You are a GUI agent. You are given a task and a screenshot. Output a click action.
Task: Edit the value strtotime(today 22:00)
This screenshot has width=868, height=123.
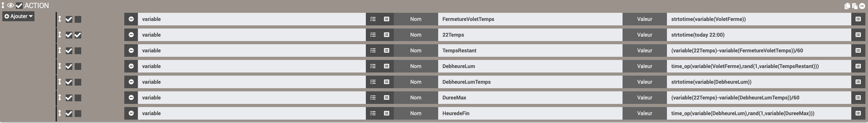tap(759, 35)
